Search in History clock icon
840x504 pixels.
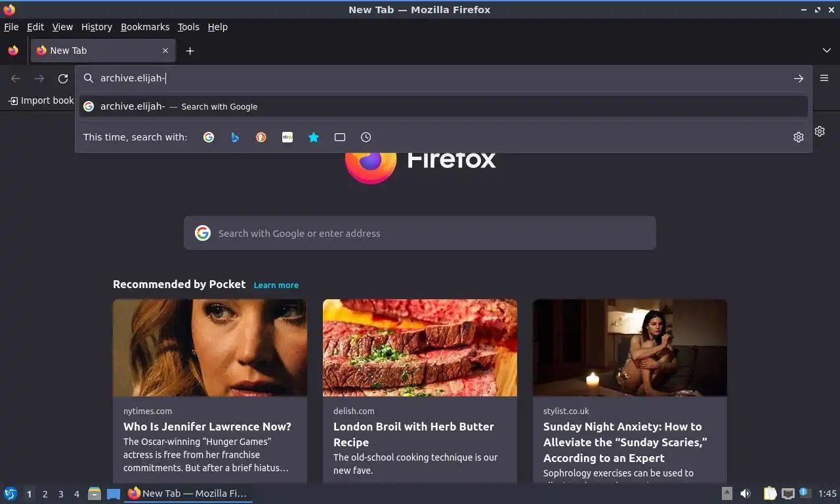point(366,137)
